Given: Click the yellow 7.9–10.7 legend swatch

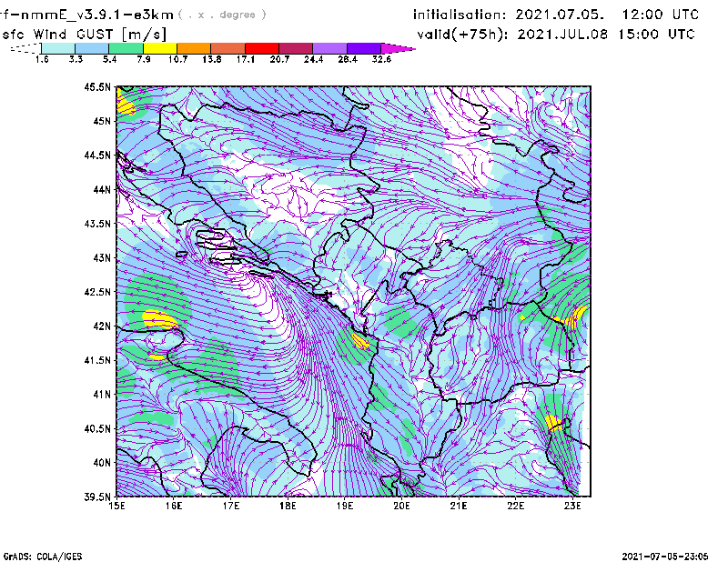Looking at the screenshot, I should pos(160,48).
